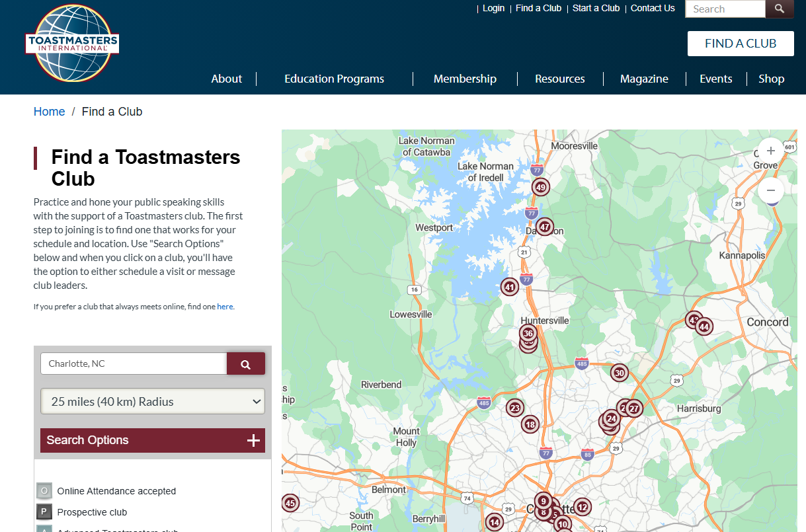Zoom in on the map
The width and height of the screenshot is (806, 532).
[770, 151]
